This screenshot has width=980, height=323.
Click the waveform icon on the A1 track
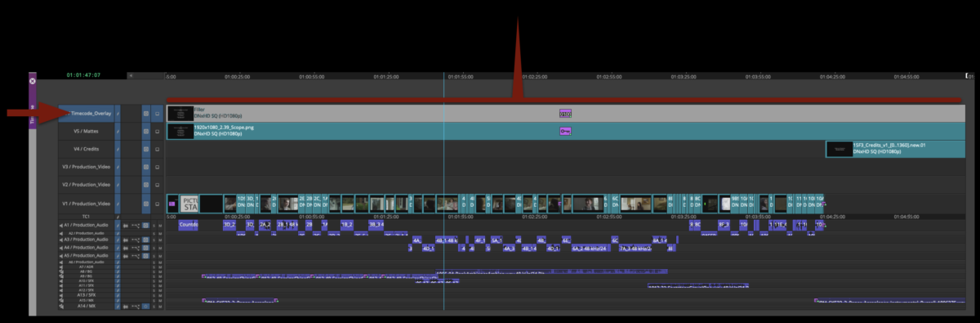click(x=126, y=225)
